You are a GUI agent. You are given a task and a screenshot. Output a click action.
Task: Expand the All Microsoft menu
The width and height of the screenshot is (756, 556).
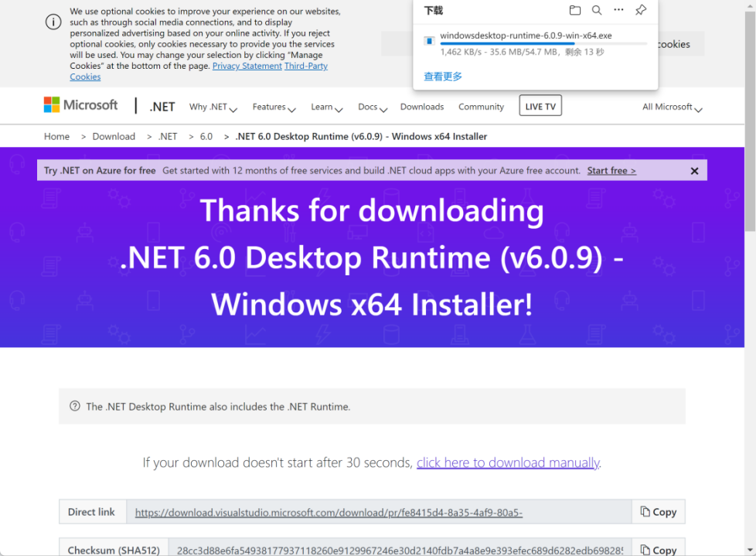pos(672,107)
